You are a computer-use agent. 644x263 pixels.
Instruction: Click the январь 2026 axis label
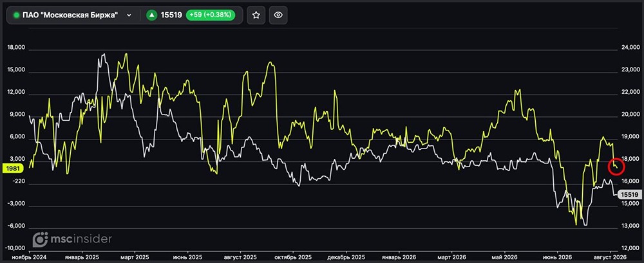(x=399, y=257)
